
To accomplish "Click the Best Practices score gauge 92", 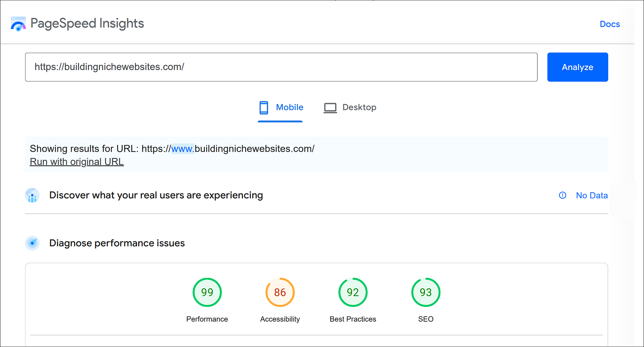I will (353, 292).
